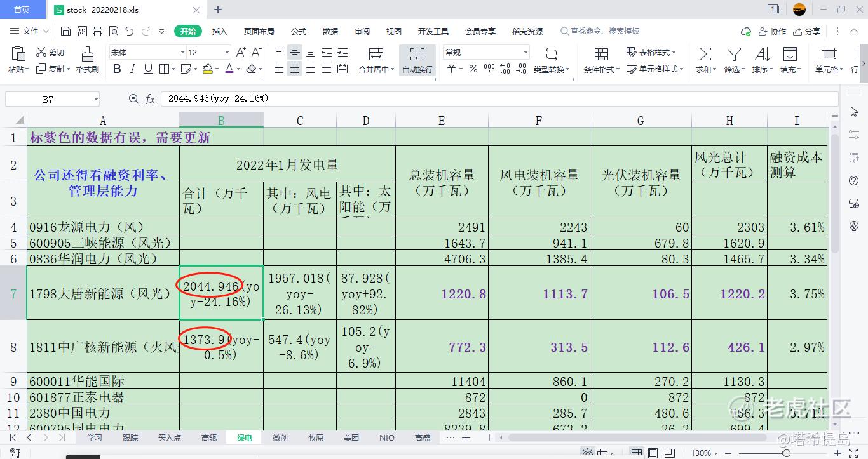Select the 牧原 sheet tab
This screenshot has width=868, height=459.
click(x=315, y=437)
